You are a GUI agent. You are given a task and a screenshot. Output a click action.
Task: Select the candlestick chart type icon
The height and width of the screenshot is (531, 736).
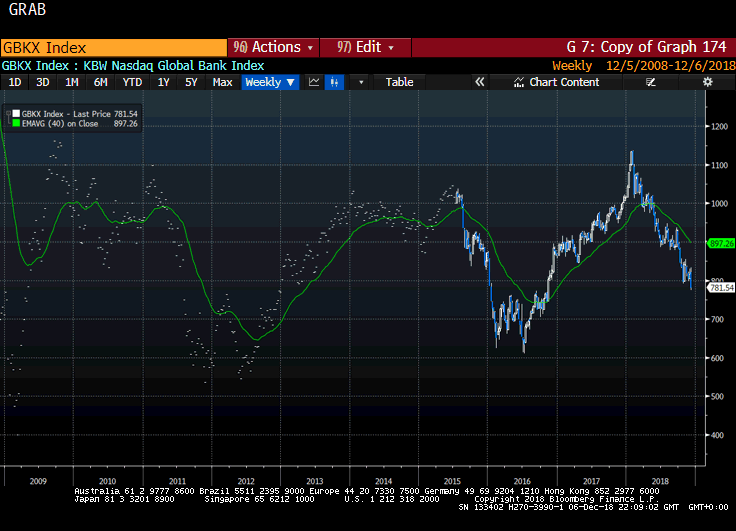click(x=335, y=82)
